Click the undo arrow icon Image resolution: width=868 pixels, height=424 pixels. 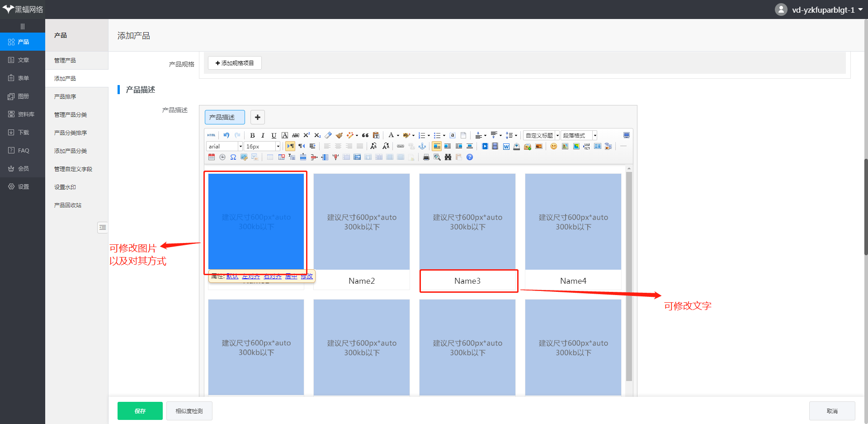click(x=226, y=135)
